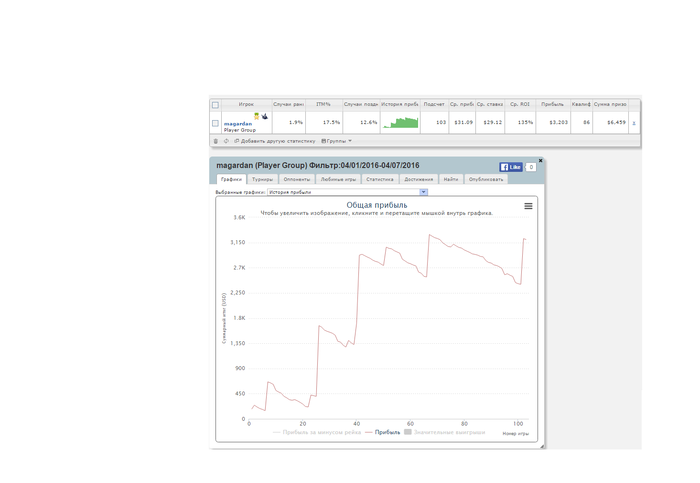
Task: Click the $31.09 average profit cell
Action: tap(463, 122)
